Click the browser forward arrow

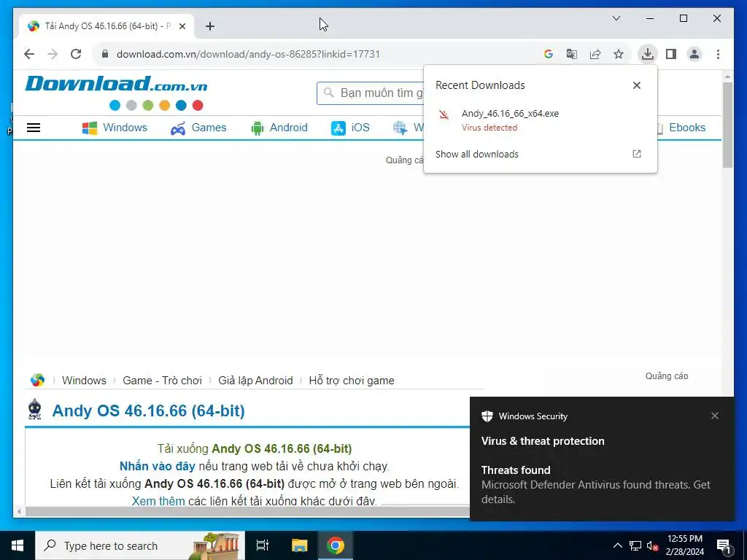pos(53,54)
